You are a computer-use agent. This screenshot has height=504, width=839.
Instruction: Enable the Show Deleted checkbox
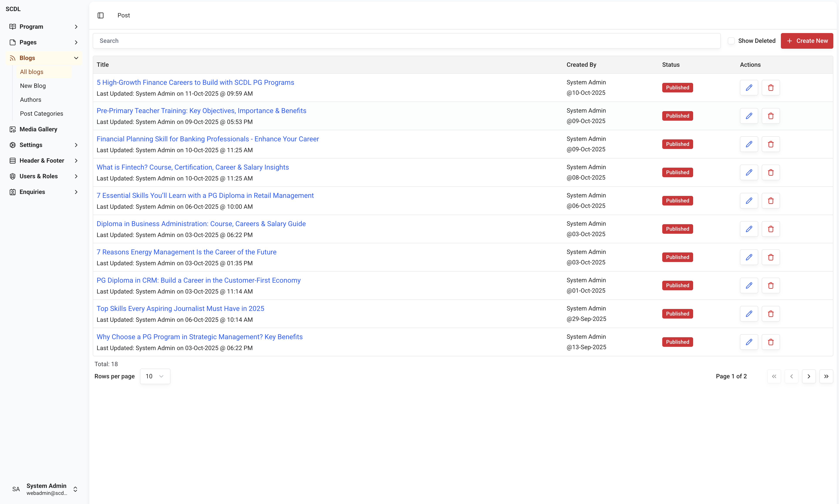[731, 41]
